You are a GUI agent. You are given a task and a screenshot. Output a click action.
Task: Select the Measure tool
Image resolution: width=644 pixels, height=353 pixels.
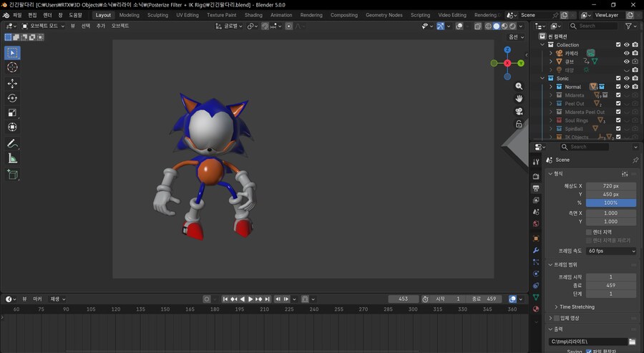[x=12, y=158]
